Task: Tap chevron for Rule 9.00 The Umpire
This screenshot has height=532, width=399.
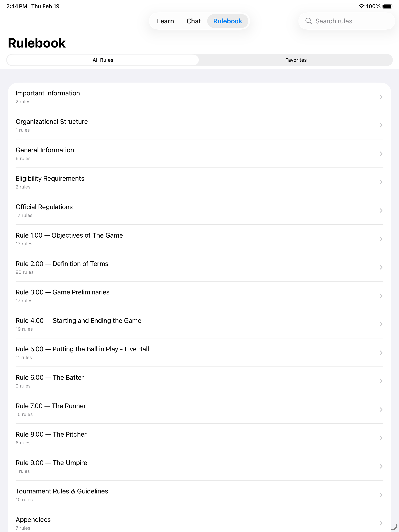Action: [x=381, y=466]
